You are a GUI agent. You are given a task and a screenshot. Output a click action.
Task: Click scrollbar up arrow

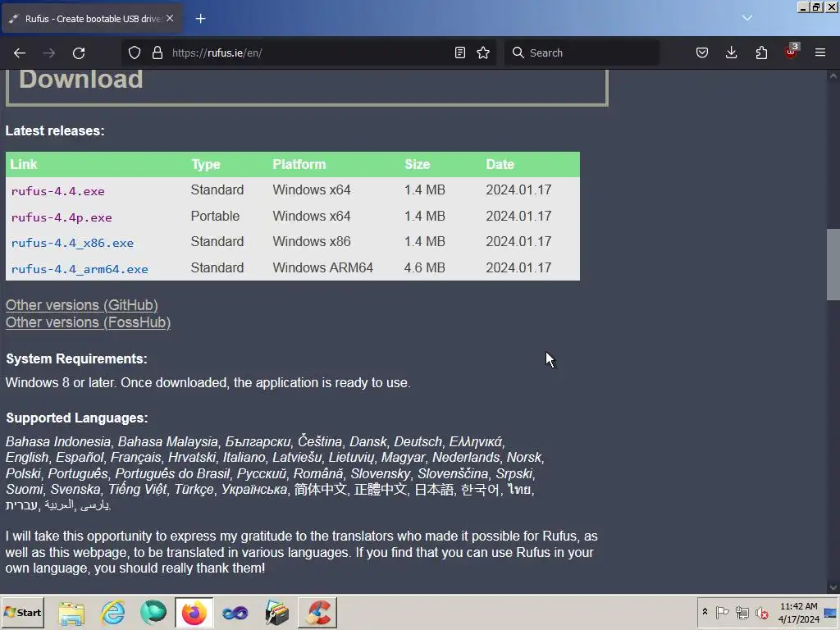833,76
